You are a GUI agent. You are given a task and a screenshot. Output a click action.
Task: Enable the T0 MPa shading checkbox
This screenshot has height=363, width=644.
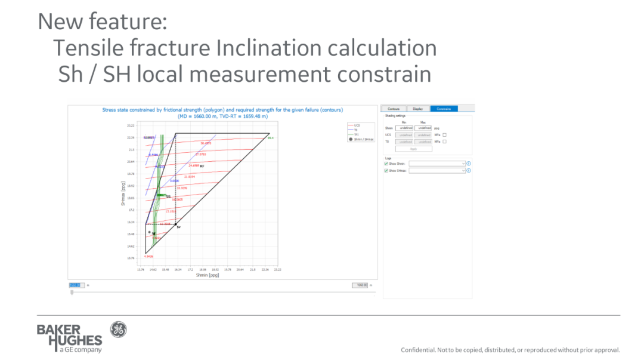[444, 142]
